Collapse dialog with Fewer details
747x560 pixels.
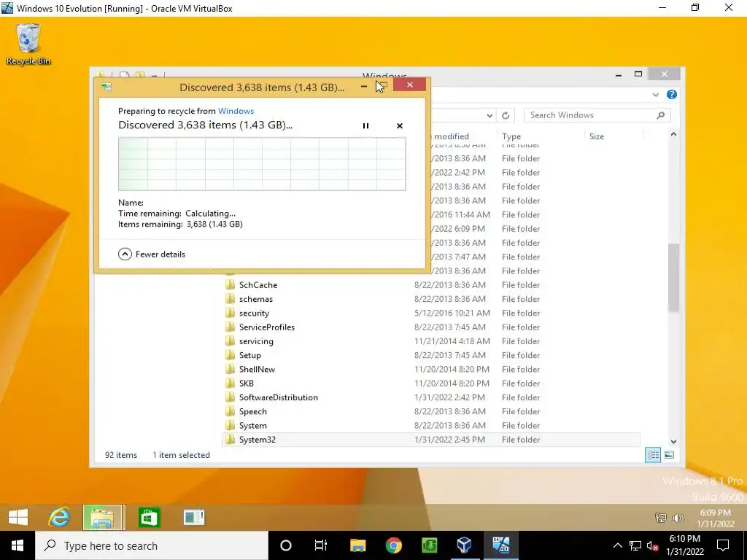click(152, 254)
